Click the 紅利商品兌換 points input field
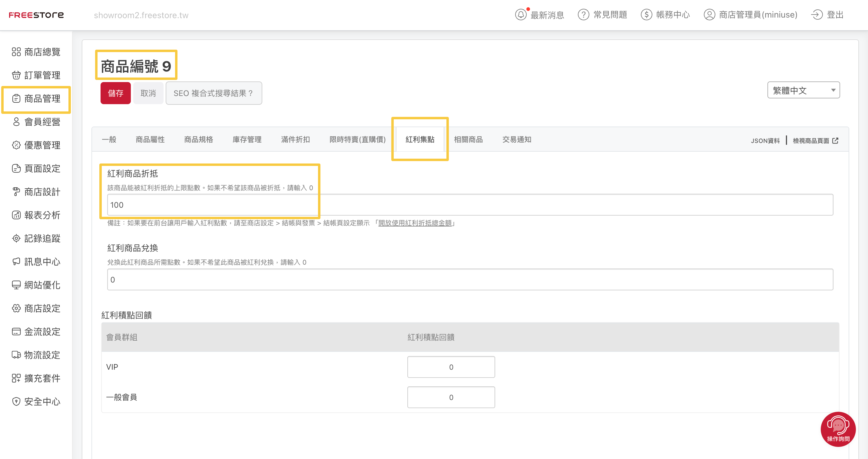This screenshot has height=459, width=868. click(x=470, y=279)
